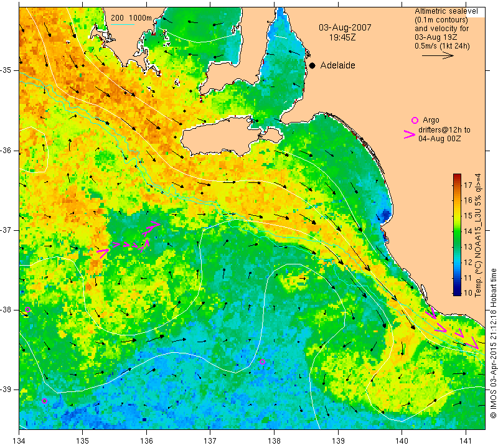Click the magenta drifter arrow near 136.1E 37S
The image size is (498, 448).
pyautogui.click(x=151, y=228)
